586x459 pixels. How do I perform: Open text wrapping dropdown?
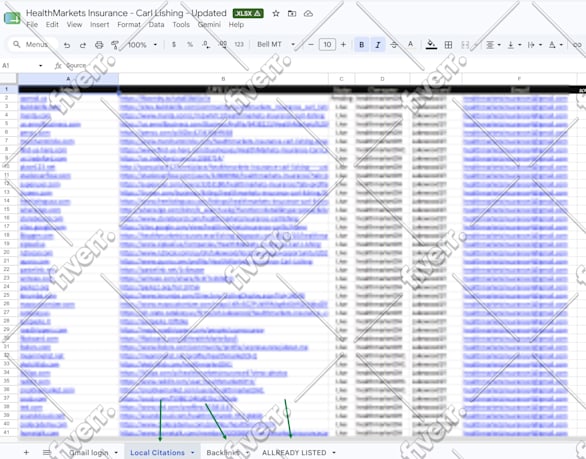point(535,45)
